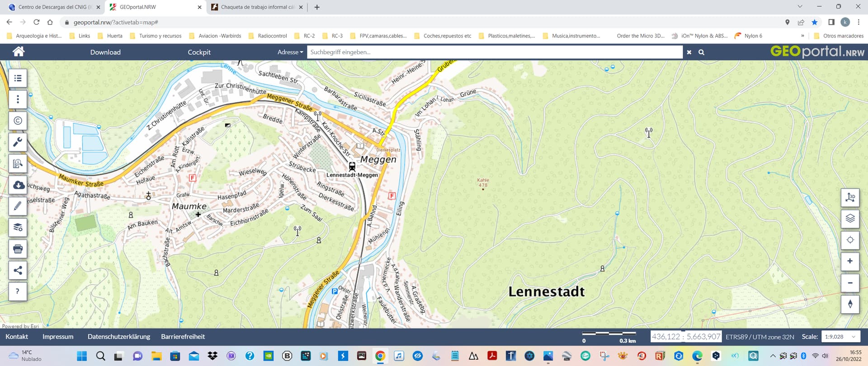Click the GEOportal home icon
This screenshot has width=868, height=366.
(x=19, y=52)
